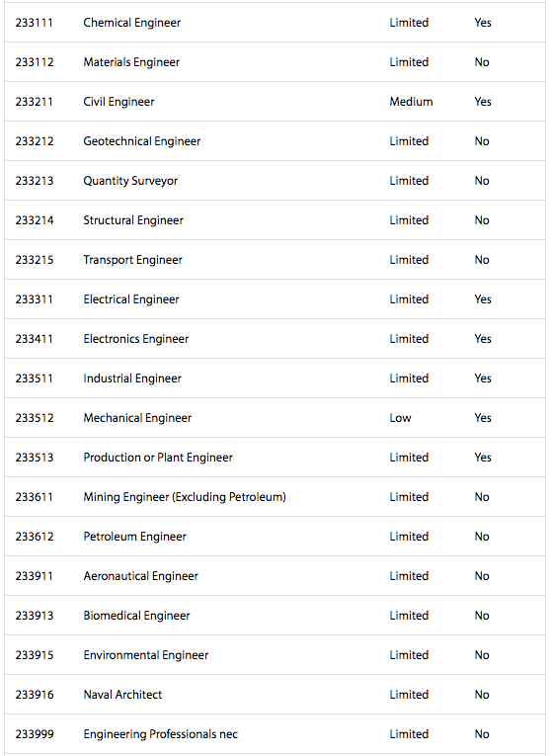Screen dimensions: 551x756
Task: Click the Industrial Engineer occupation
Action: pyautogui.click(x=132, y=378)
